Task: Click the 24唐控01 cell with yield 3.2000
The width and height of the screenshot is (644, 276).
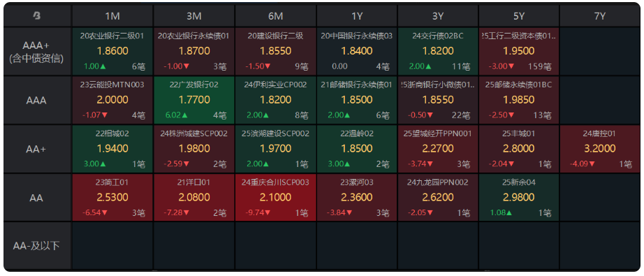Action: point(599,148)
